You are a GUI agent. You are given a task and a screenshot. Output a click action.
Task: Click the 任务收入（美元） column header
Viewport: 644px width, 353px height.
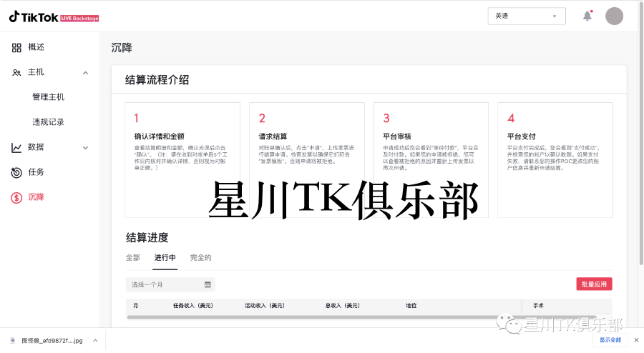193,306
